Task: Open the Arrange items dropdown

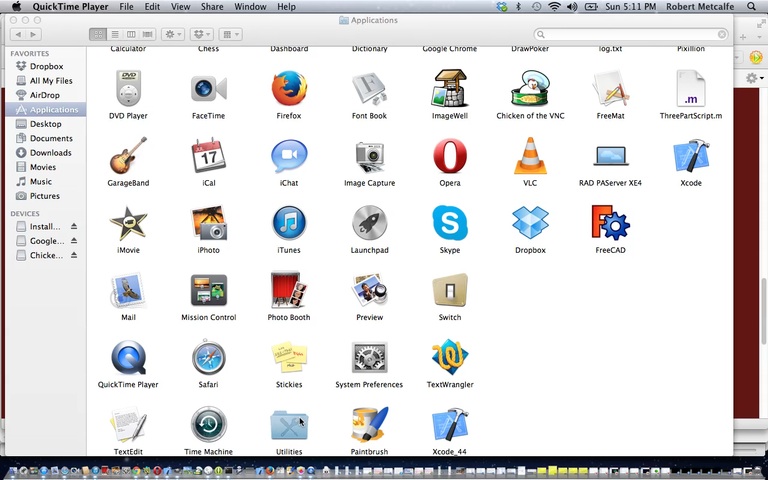Action: pos(230,34)
